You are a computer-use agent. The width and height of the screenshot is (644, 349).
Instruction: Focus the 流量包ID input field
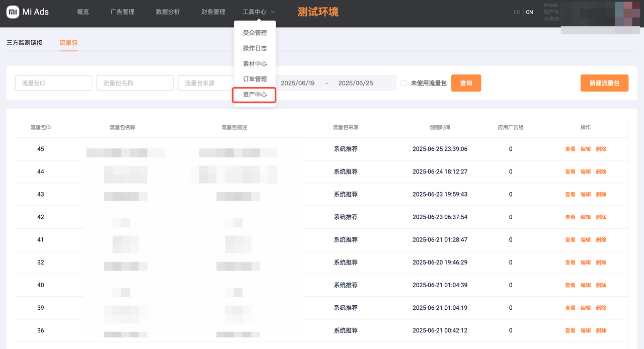point(53,83)
